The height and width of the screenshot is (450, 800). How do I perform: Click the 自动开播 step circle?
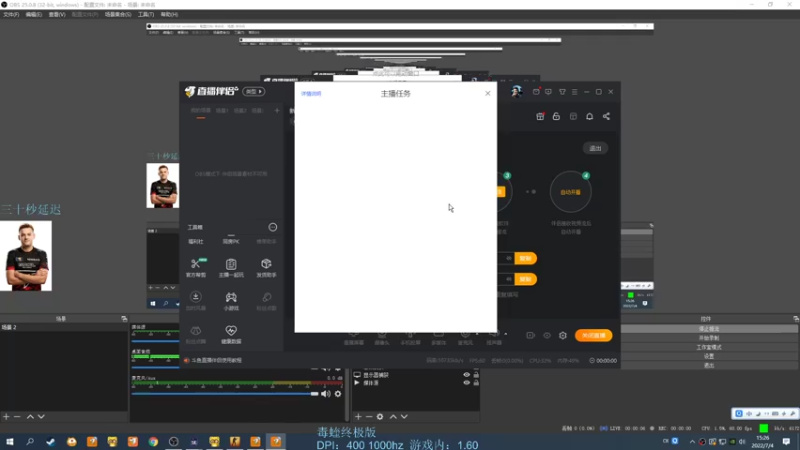click(570, 192)
